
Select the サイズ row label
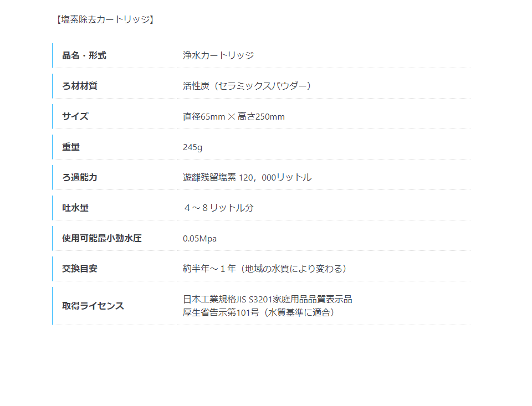click(75, 116)
